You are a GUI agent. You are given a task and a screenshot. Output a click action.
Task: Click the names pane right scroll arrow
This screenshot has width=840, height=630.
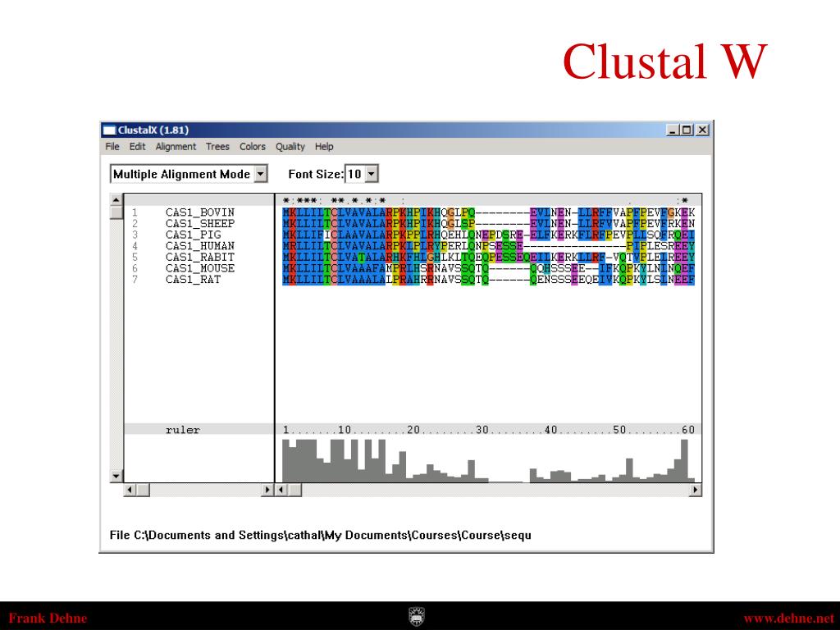267,490
